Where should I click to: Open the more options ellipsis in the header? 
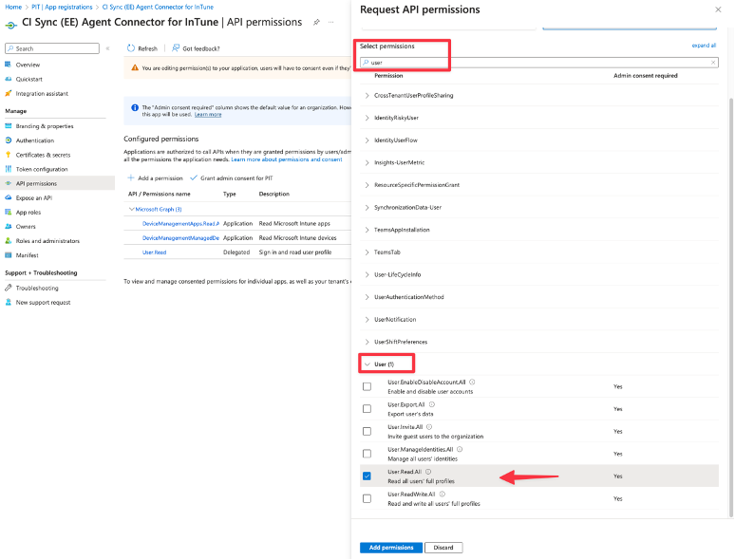pos(330,22)
